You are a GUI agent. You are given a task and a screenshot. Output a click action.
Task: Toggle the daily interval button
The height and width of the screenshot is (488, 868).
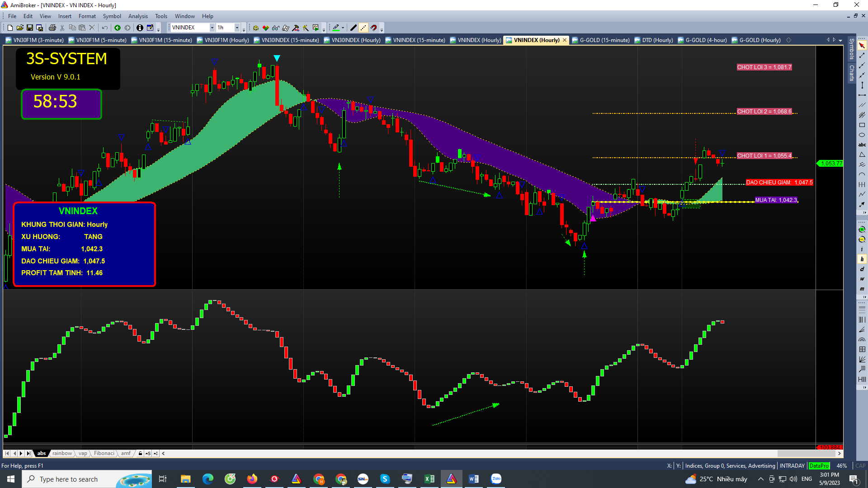862,269
